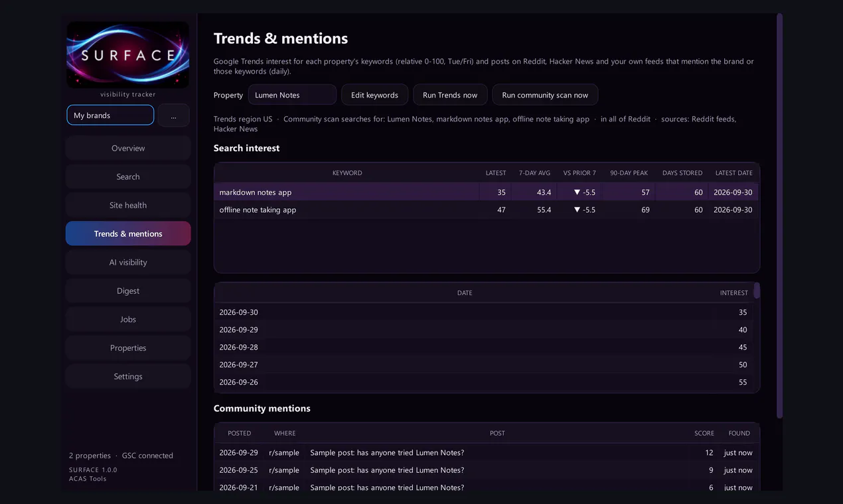Open the Search section
Image resolution: width=843 pixels, height=504 pixels.
pos(128,176)
